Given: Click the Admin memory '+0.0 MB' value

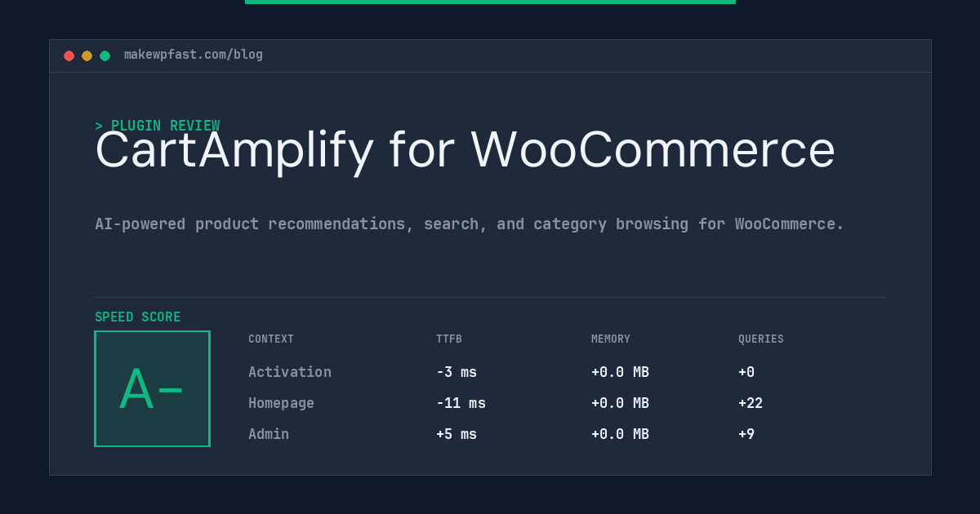Looking at the screenshot, I should point(620,434).
